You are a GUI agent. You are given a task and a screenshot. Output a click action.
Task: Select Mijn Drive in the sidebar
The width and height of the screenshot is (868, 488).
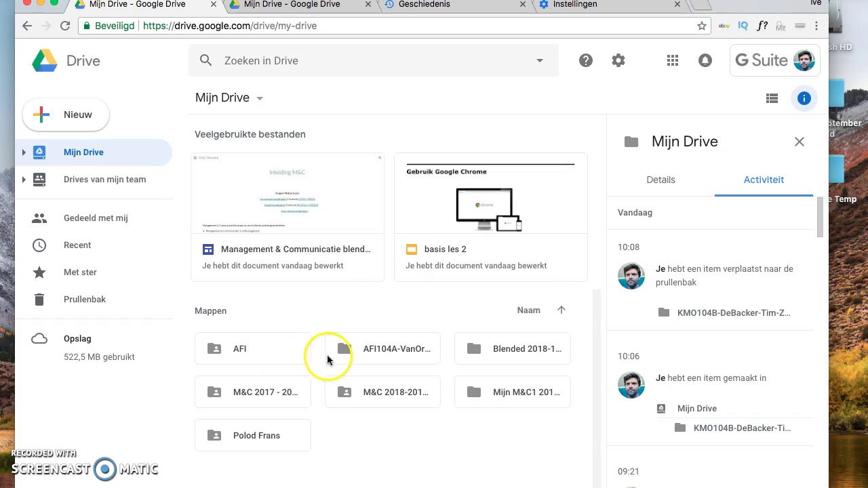point(83,152)
